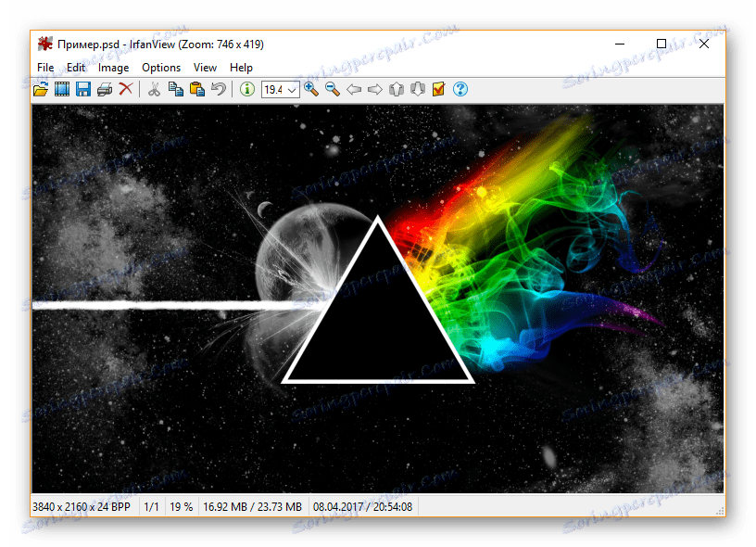The height and width of the screenshot is (547, 756).
Task: Click the Undo arrow icon
Action: pos(219,89)
